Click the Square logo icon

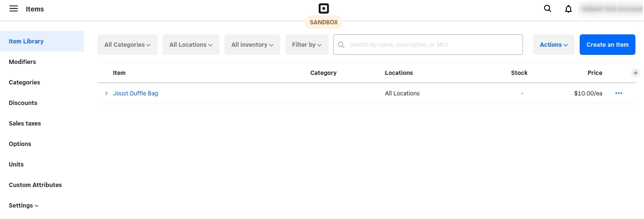pyautogui.click(x=324, y=9)
